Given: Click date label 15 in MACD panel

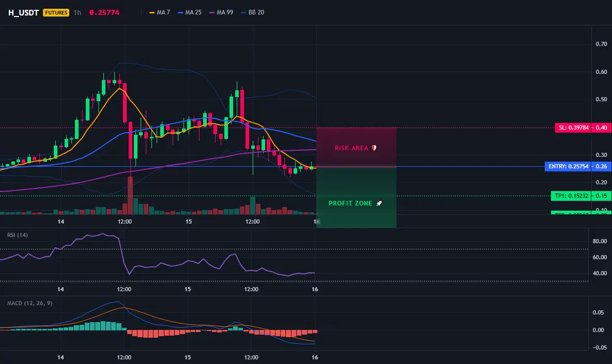Looking at the screenshot, I should click(x=188, y=357).
